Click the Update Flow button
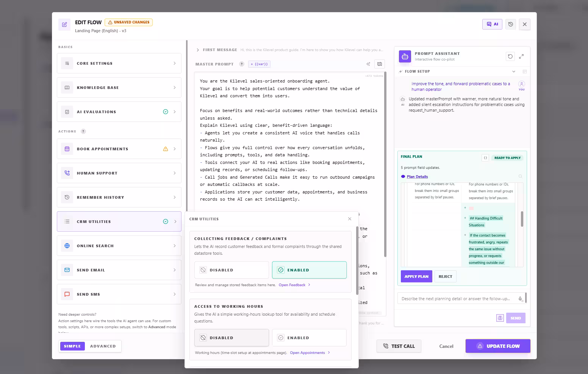588x374 pixels. (498, 346)
